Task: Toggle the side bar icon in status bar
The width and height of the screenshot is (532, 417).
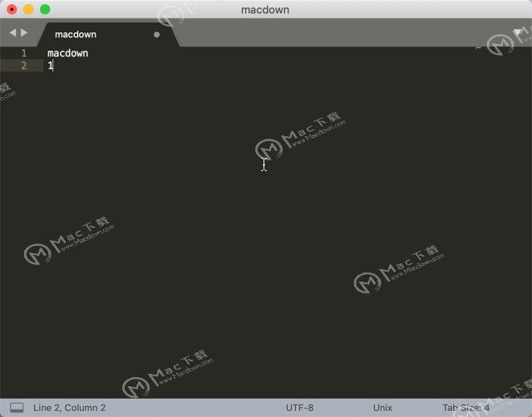Action: coord(17,408)
